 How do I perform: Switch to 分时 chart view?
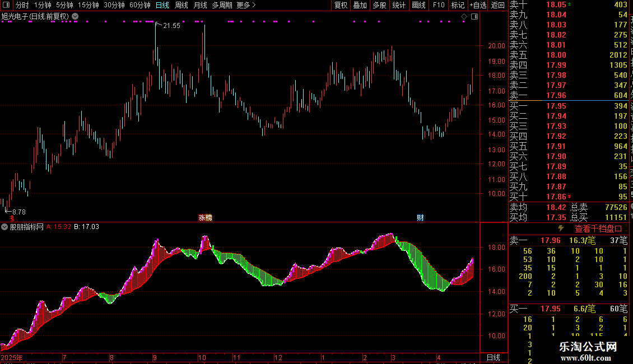point(22,5)
